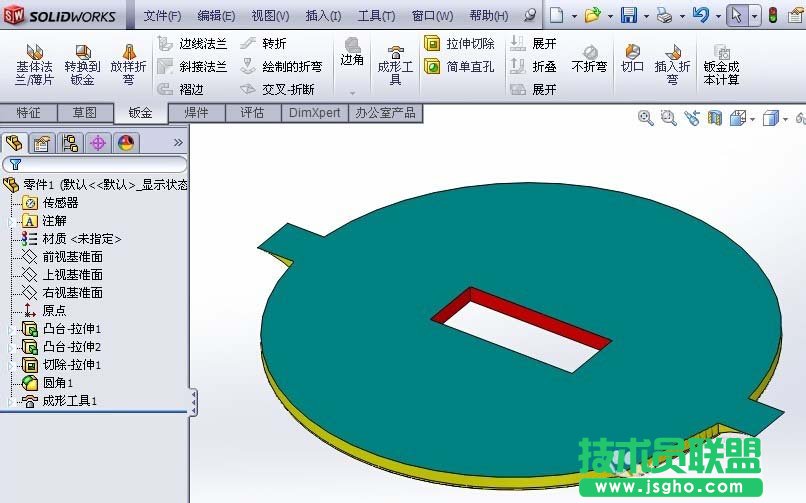Pin the menu bar with pushpin icon

click(x=530, y=15)
